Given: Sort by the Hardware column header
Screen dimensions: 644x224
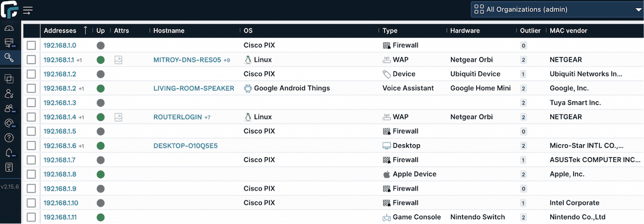Looking at the screenshot, I should [465, 31].
